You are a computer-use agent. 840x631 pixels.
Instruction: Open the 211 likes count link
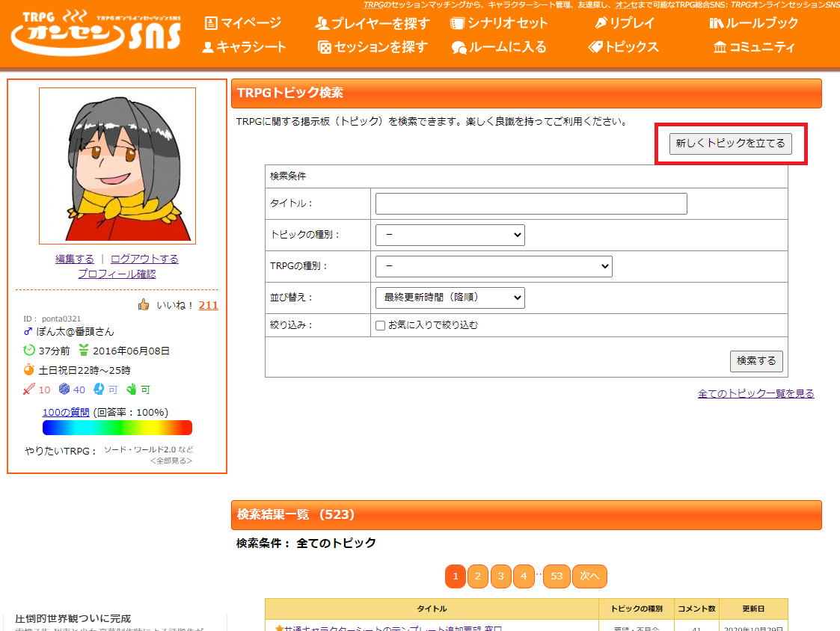pyautogui.click(x=209, y=305)
